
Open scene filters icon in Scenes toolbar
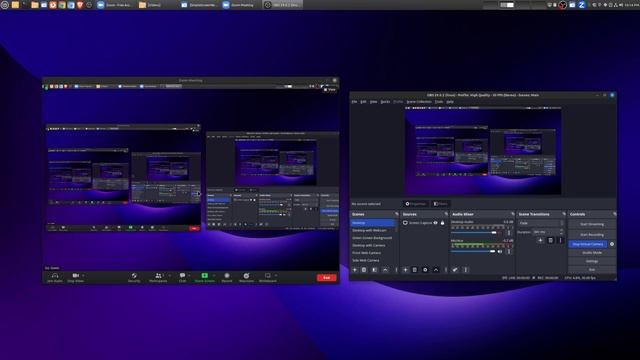[x=375, y=270]
